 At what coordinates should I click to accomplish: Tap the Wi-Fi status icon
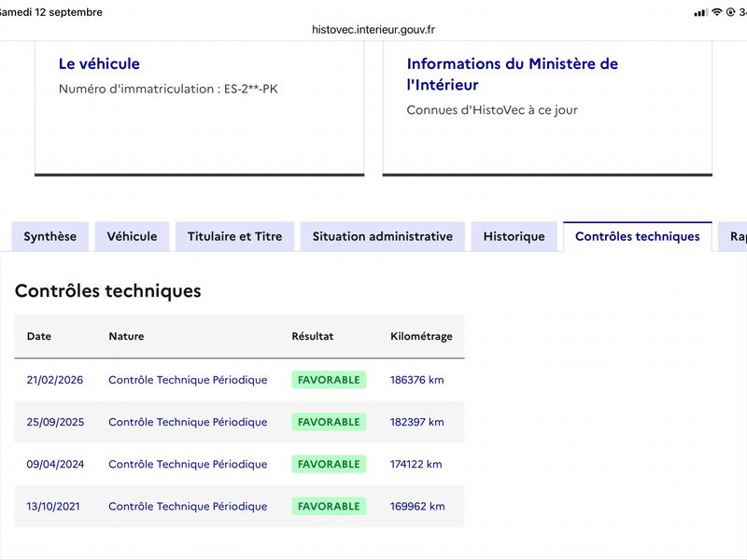pyautogui.click(x=717, y=12)
